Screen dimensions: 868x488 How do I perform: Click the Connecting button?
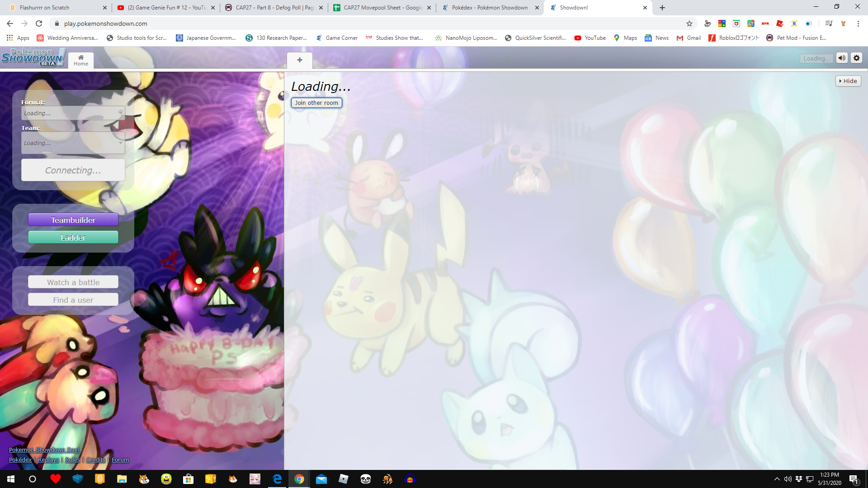point(73,170)
